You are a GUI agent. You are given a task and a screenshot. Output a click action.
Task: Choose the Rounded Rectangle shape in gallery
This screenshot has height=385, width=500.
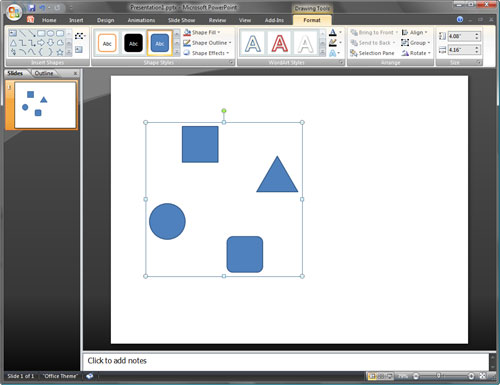60,33
